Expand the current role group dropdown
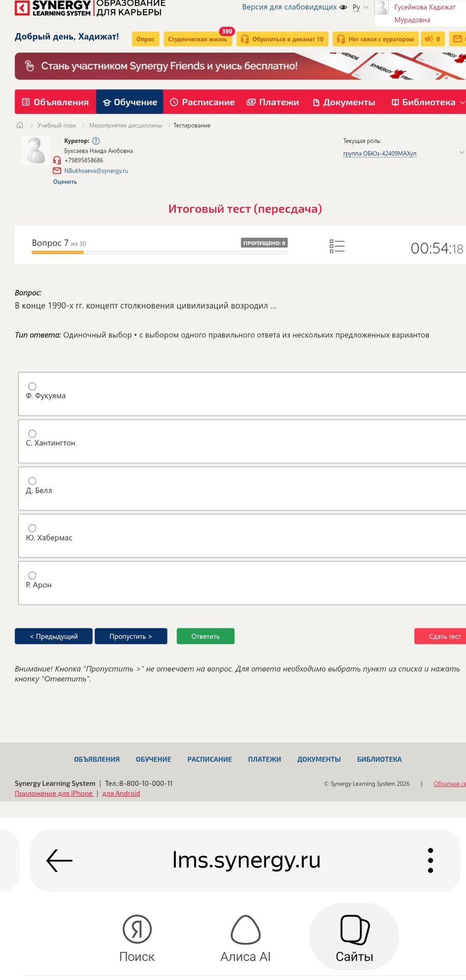Viewport: 466px width, 980px height. [461, 153]
